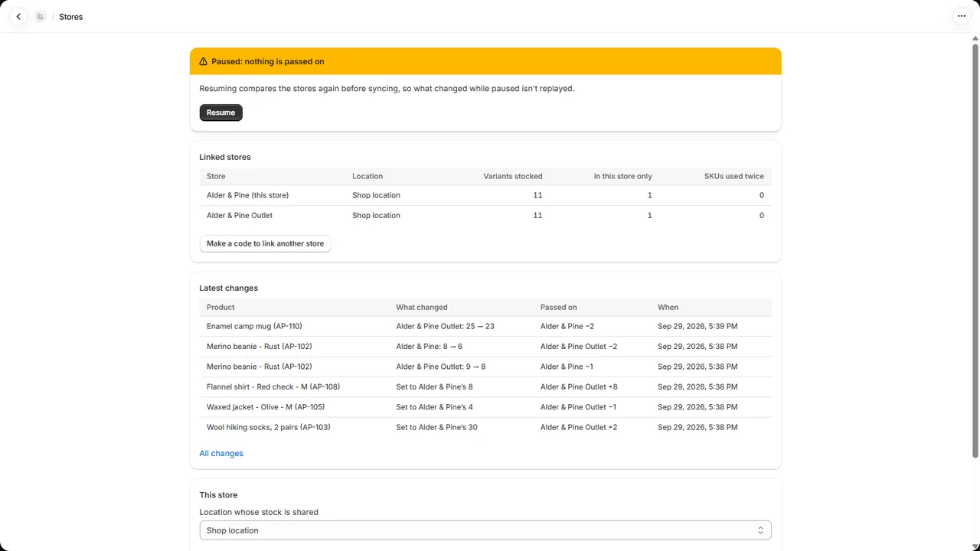Click the Latest changes section heading
This screenshot has width=980, height=551.
coord(228,288)
